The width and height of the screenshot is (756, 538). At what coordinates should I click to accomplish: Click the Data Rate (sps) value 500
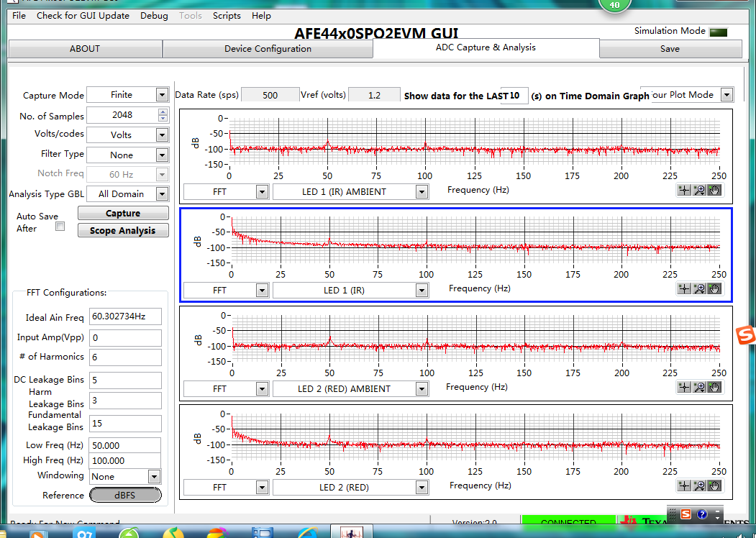tap(270, 95)
